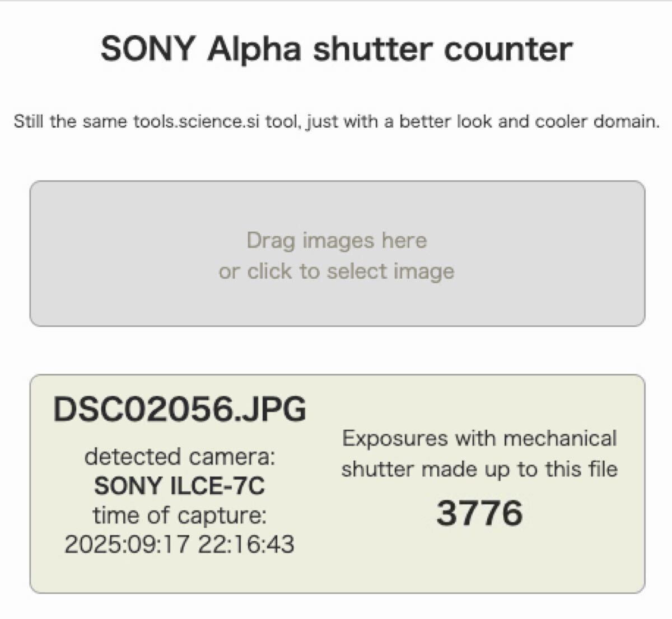Click "Still the same" at subtitle start

(70, 121)
